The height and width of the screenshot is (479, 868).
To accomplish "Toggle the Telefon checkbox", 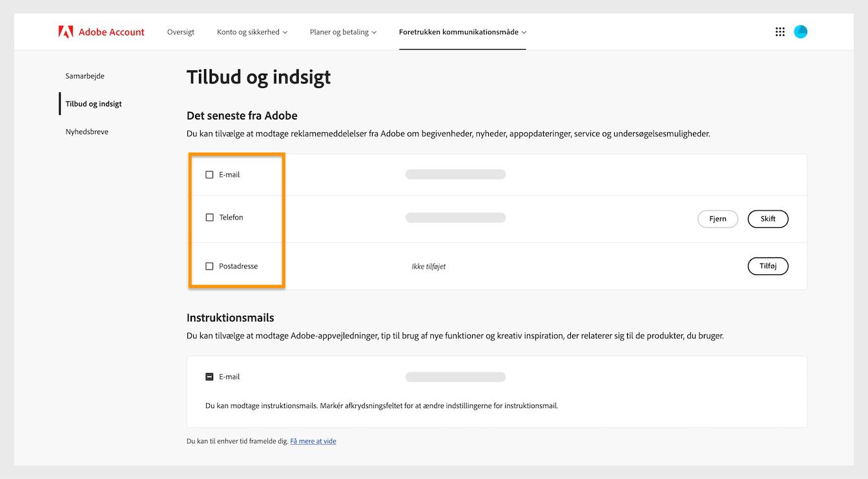I will (x=209, y=218).
